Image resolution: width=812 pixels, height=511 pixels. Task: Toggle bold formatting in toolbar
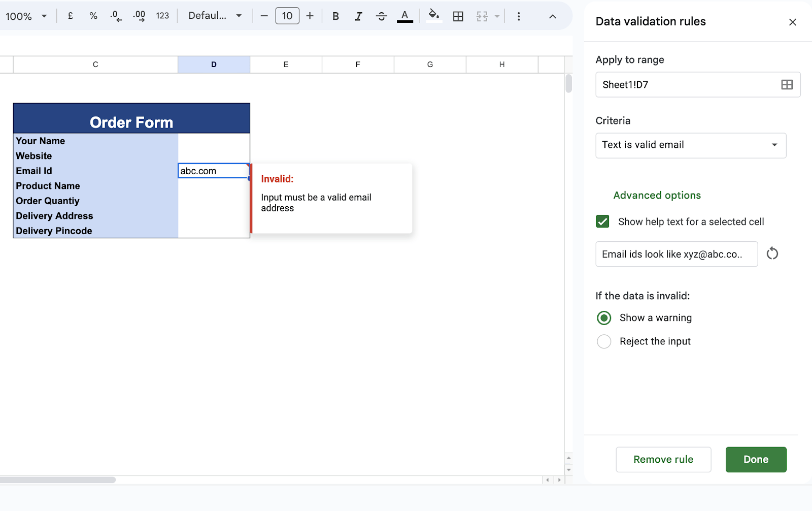point(335,16)
